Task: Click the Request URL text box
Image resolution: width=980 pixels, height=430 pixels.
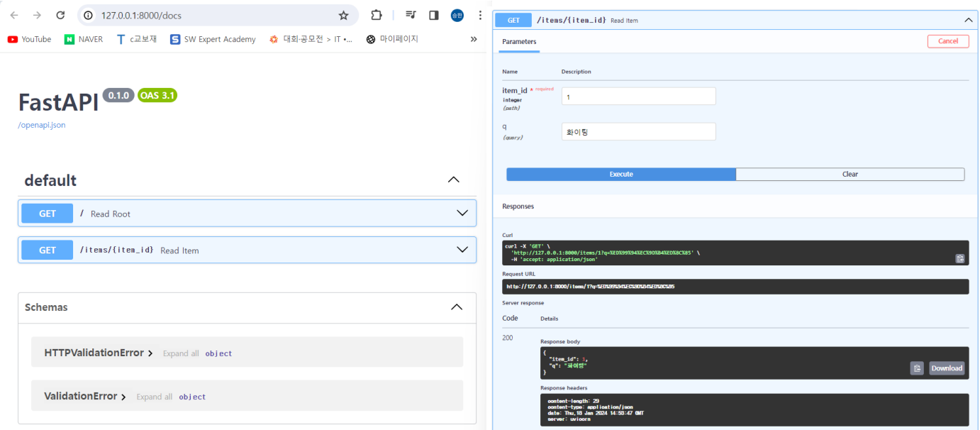Action: coord(735,287)
